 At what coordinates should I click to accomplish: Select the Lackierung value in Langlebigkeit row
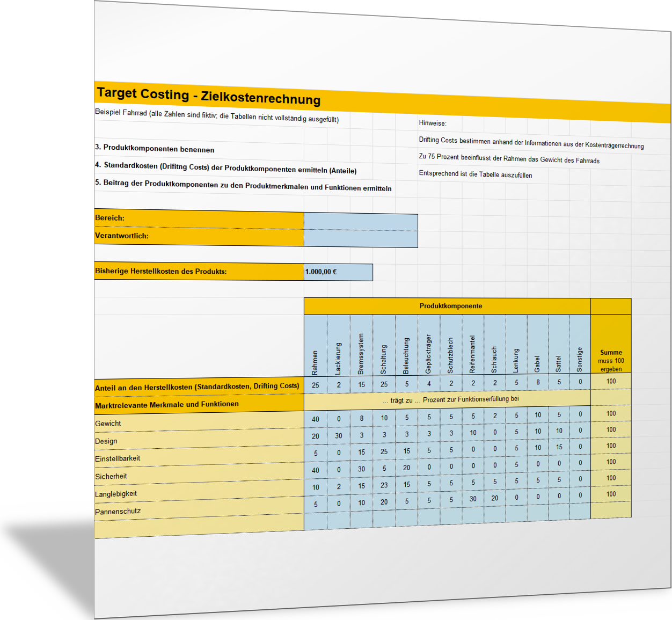(339, 486)
